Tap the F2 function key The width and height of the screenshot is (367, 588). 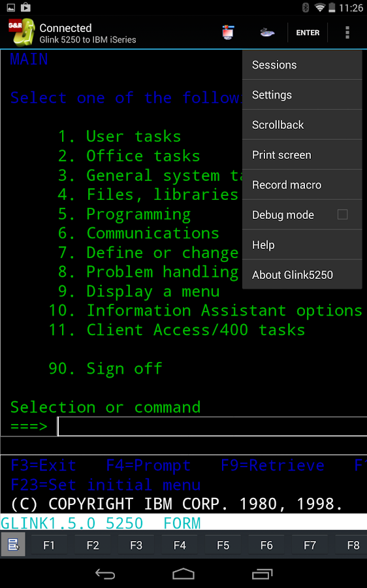pos(93,545)
